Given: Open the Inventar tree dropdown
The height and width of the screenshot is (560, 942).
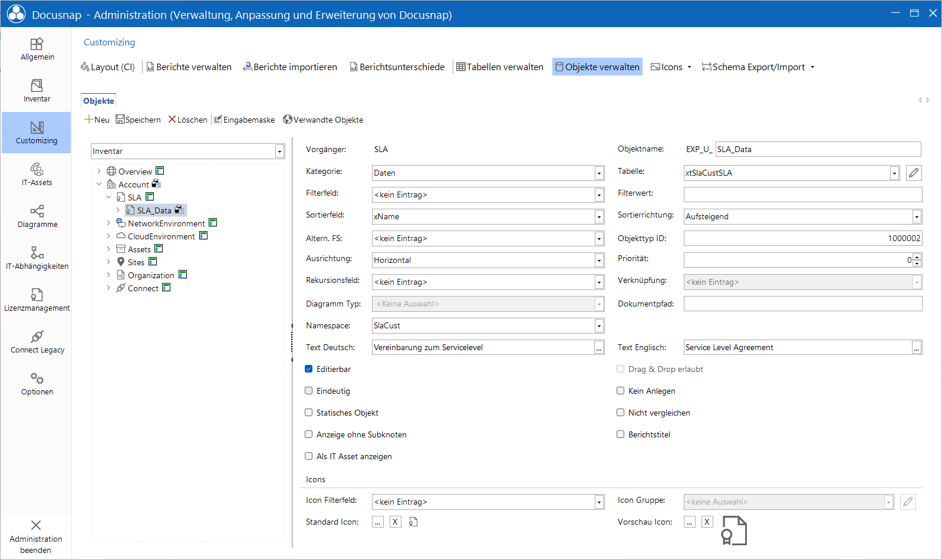Looking at the screenshot, I should [x=280, y=151].
